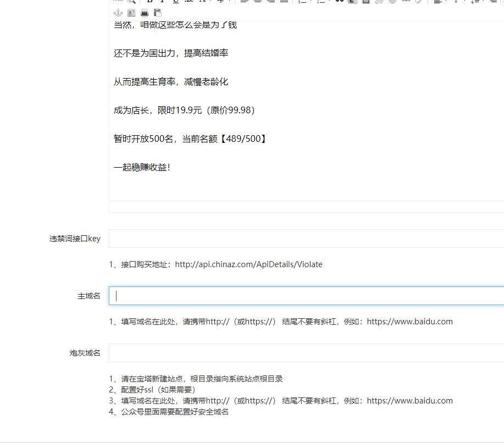This screenshot has height=448, width=504.
Task: Toggle underline formatting in the editor
Action: pos(175,2)
